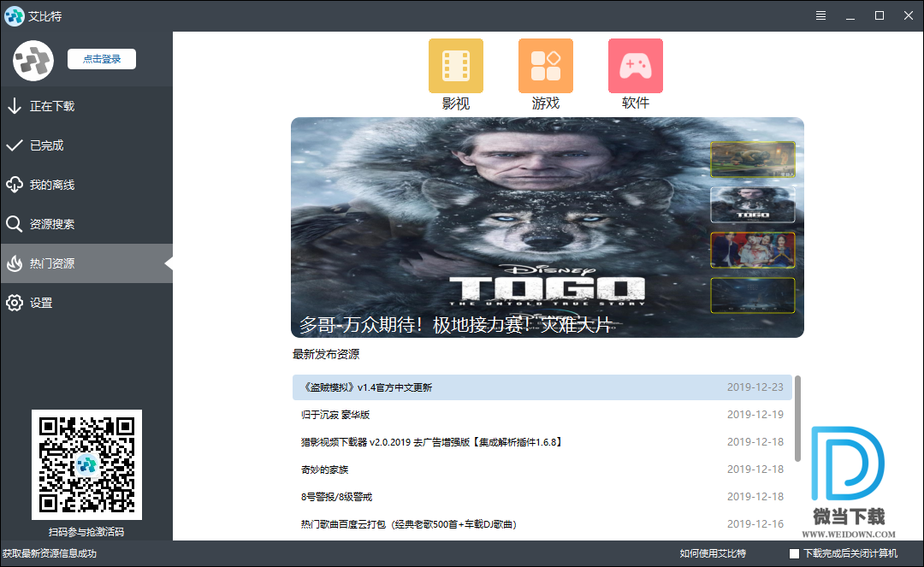Click the flame icon for 热门资源
Image resolution: width=924 pixels, height=567 pixels.
pyautogui.click(x=15, y=263)
